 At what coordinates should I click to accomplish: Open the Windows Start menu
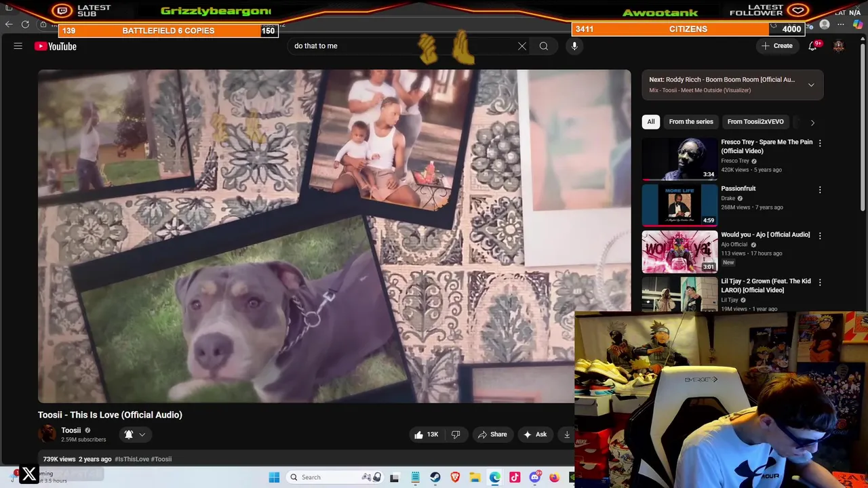coord(274,477)
